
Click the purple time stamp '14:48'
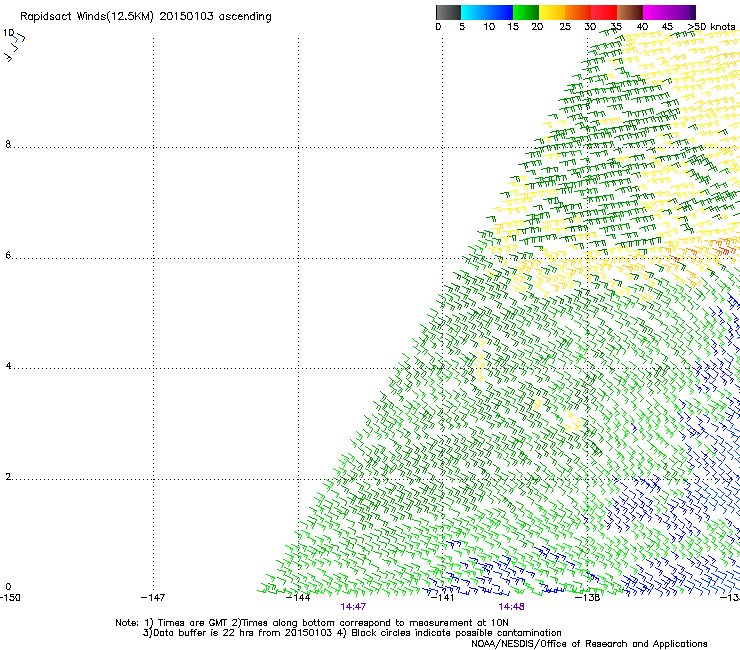point(512,607)
